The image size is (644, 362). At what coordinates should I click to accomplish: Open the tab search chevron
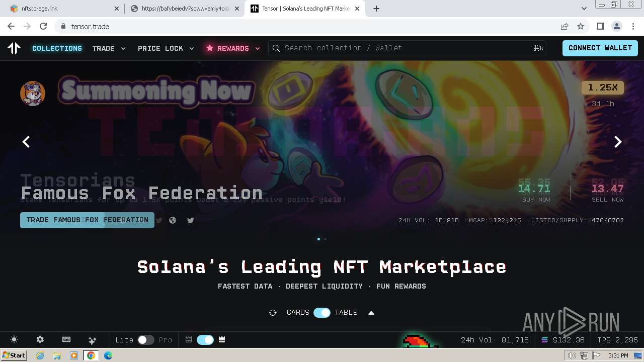click(x=584, y=9)
